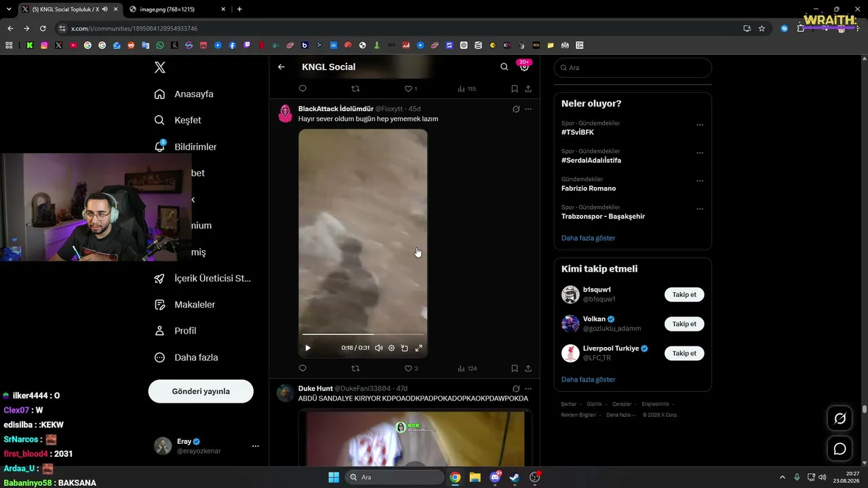Expand the video to fullscreen
Image resolution: width=868 pixels, height=488 pixels.
[418, 348]
